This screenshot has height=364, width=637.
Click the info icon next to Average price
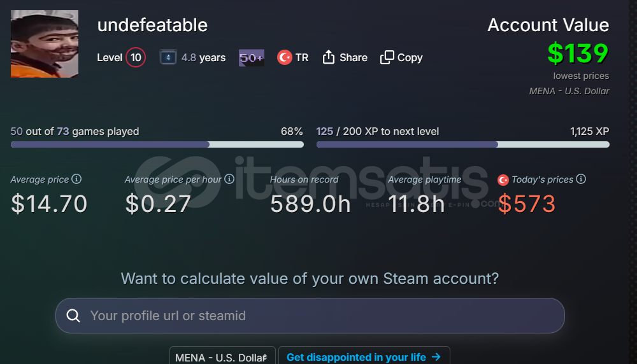[x=76, y=179]
